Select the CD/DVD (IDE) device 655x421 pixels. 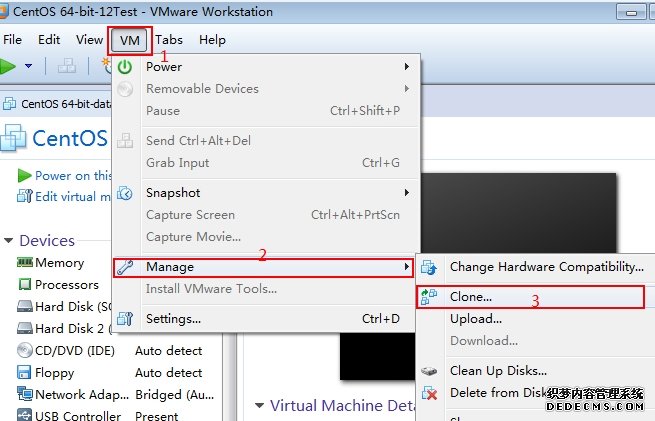[68, 351]
